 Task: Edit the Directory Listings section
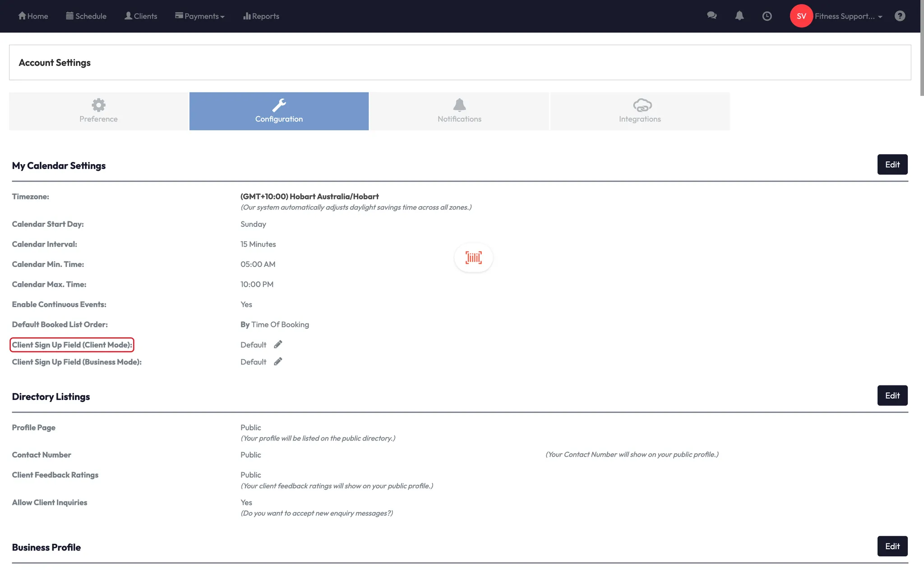[x=892, y=395]
